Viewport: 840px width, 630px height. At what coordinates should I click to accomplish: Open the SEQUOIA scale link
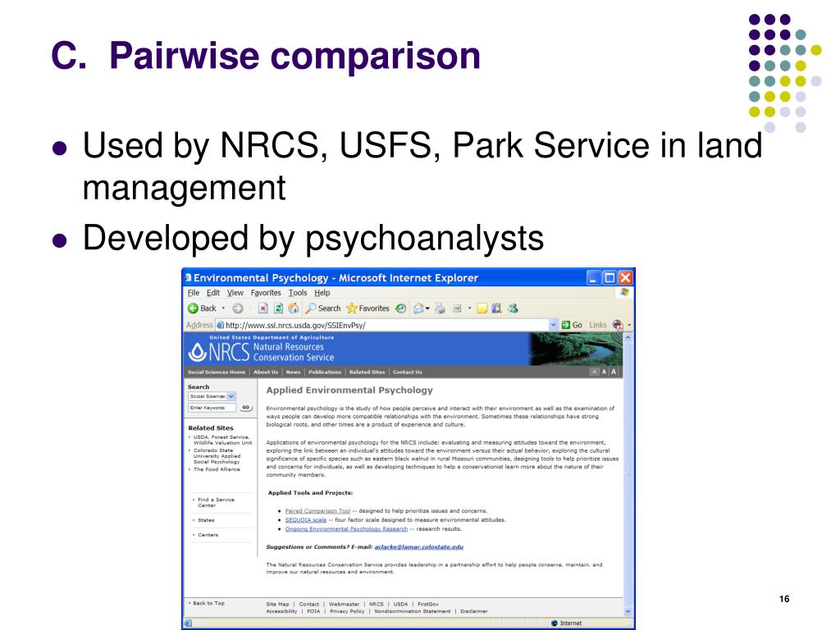tap(306, 519)
